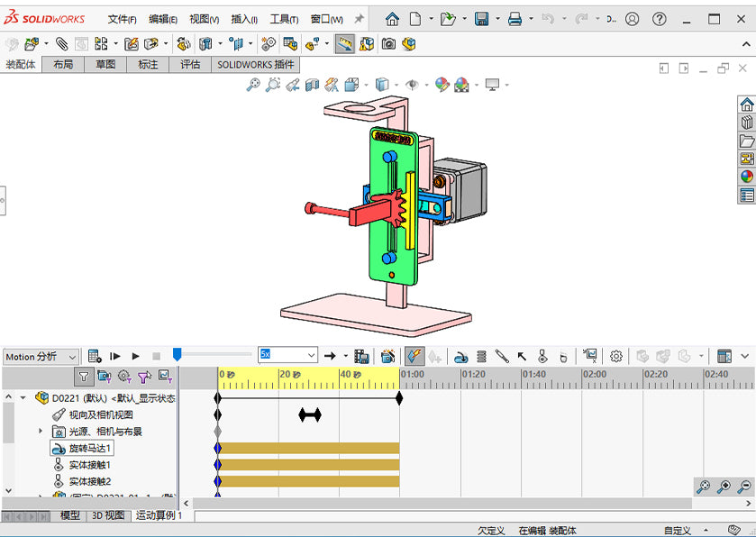The width and height of the screenshot is (756, 537).
Task: Open the 文件(F) menu
Action: click(122, 19)
